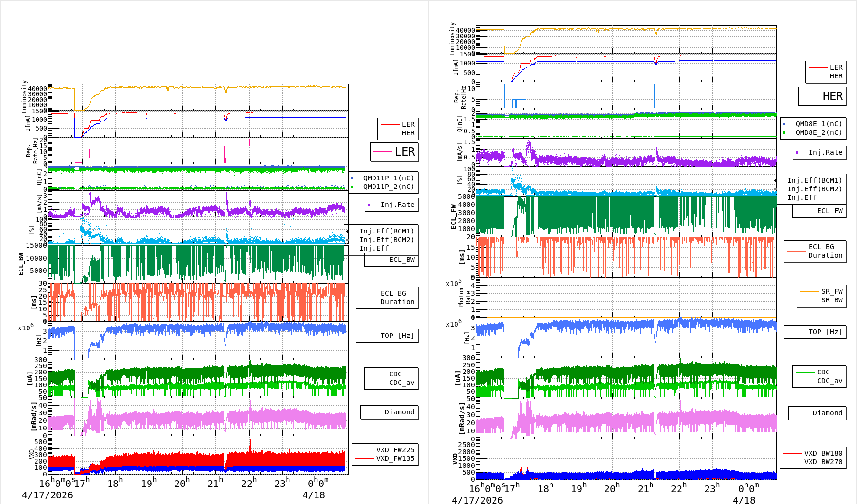Click the large HER legend box

pyautogui.click(x=822, y=96)
